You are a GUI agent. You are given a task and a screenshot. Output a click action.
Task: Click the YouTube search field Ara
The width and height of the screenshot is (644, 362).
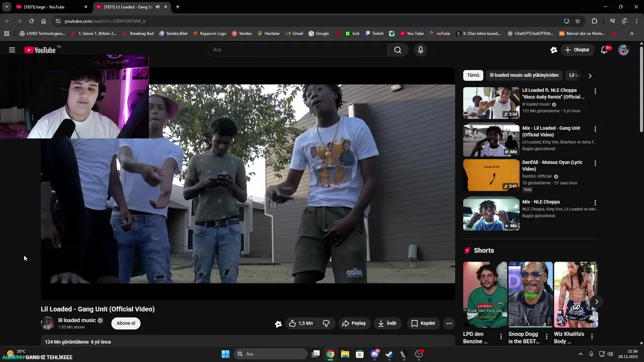297,50
